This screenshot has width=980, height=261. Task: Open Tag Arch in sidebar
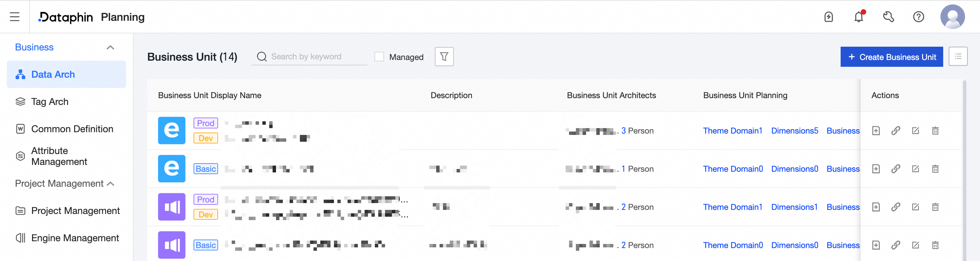(49, 102)
